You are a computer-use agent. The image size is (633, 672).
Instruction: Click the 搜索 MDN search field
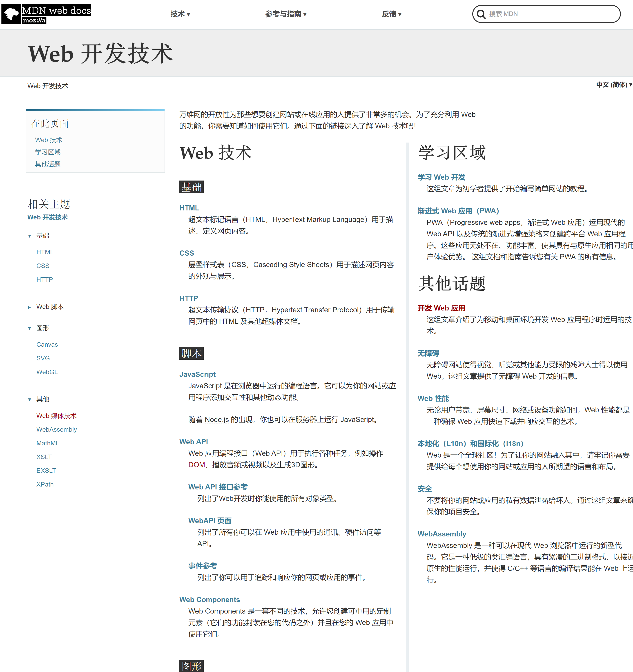546,14
